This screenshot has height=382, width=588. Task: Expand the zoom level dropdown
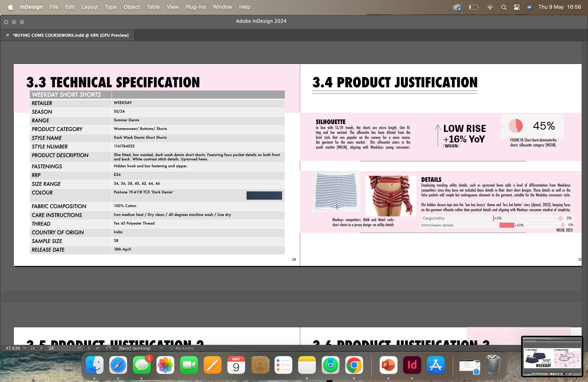coord(24,348)
